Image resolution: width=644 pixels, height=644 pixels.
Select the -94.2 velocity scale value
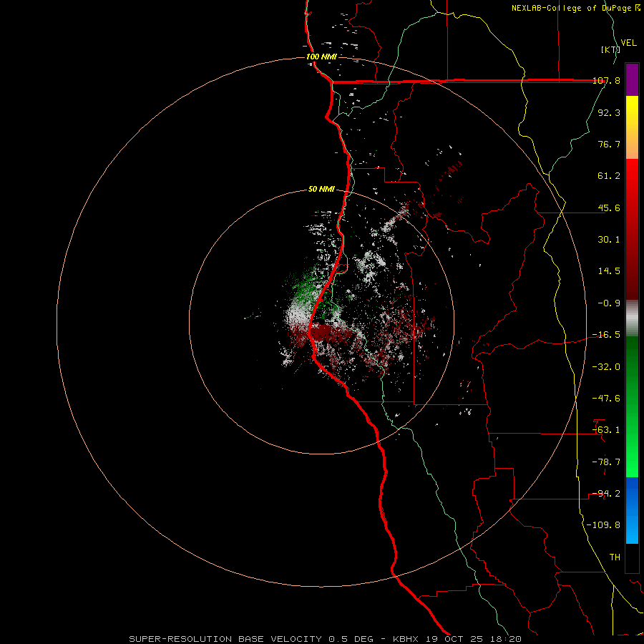[x=606, y=494]
